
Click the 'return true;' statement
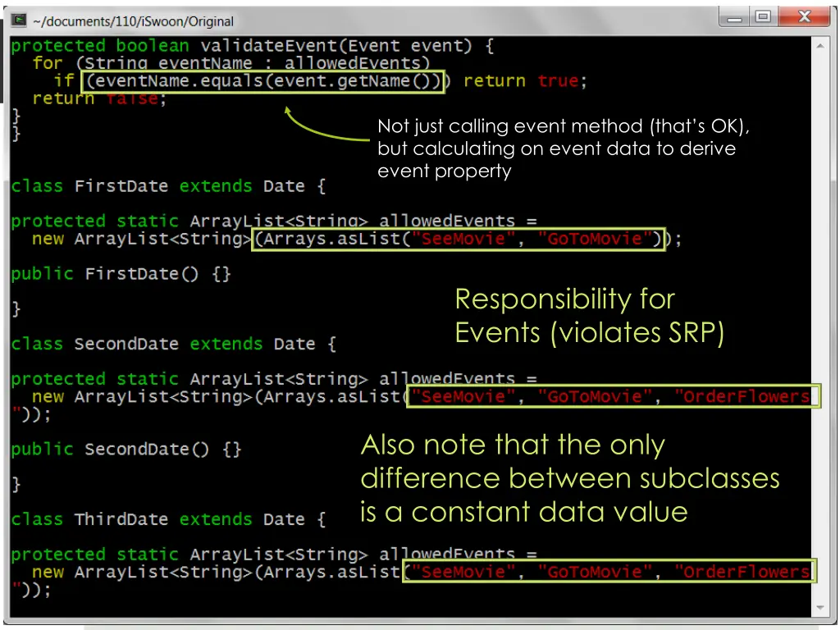525,81
